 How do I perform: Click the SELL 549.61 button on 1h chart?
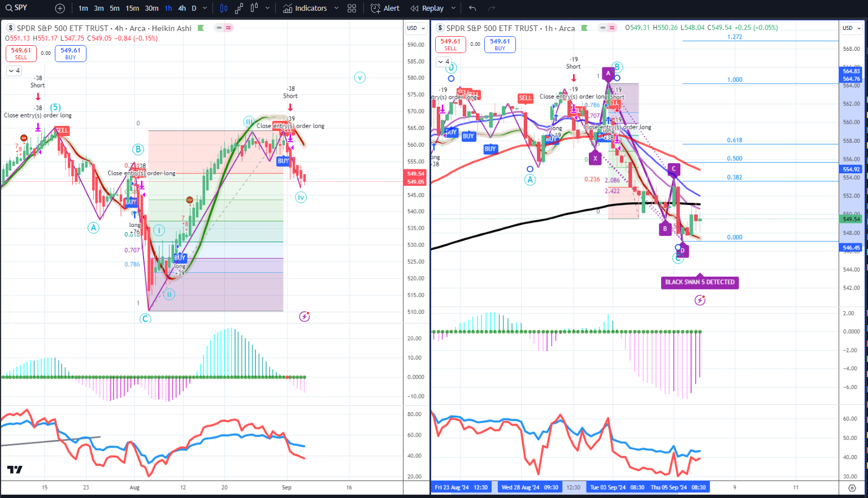tap(450, 45)
